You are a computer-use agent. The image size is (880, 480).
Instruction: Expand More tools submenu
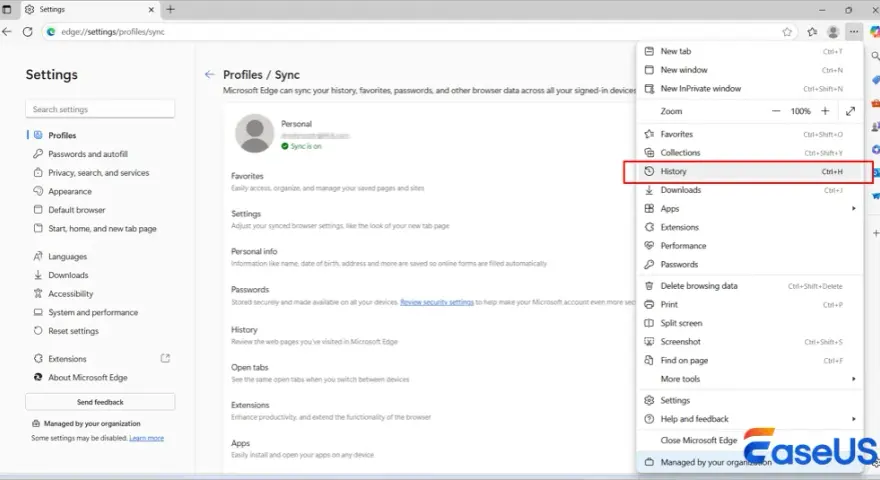749,379
